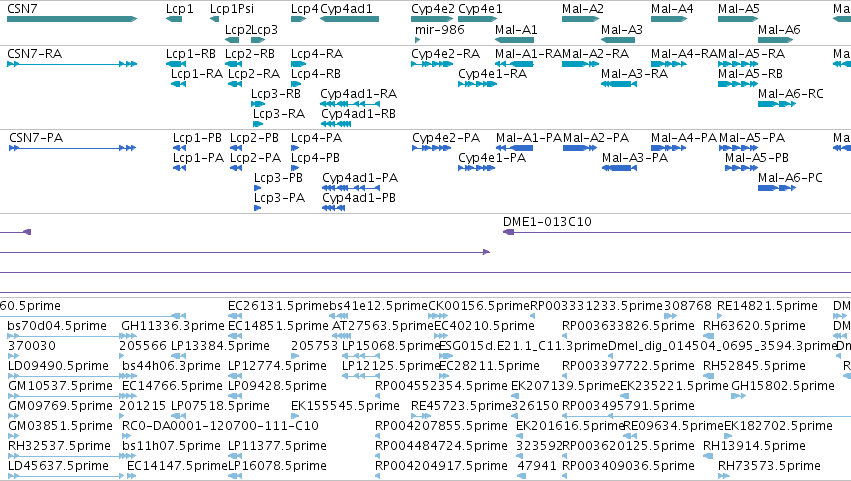Click the Mal-A2-PA protein label
The height and width of the screenshot is (481, 851).
[596, 138]
